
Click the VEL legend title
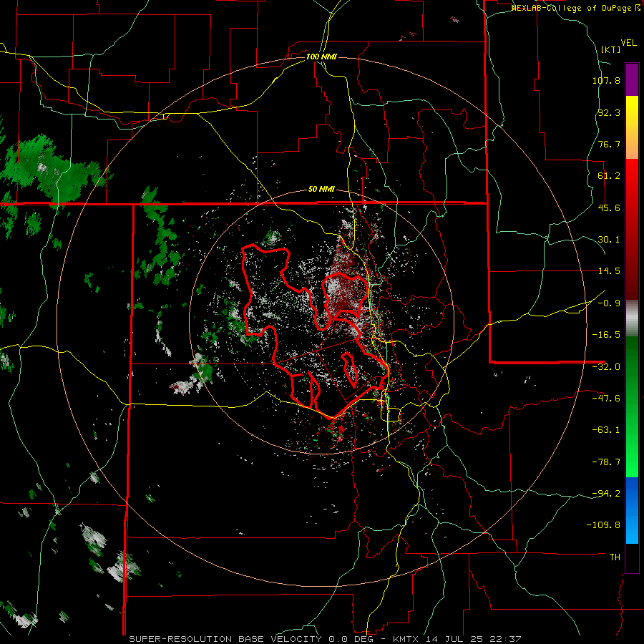point(629,43)
